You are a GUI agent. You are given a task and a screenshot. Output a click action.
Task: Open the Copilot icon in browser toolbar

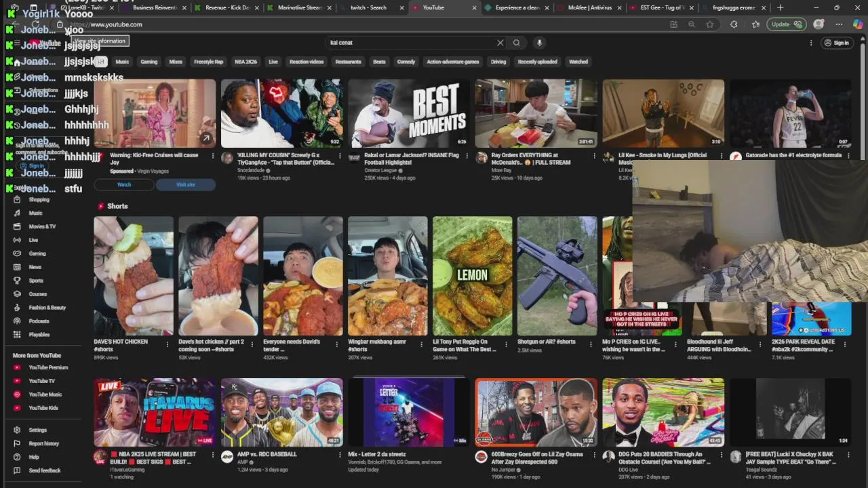858,24
